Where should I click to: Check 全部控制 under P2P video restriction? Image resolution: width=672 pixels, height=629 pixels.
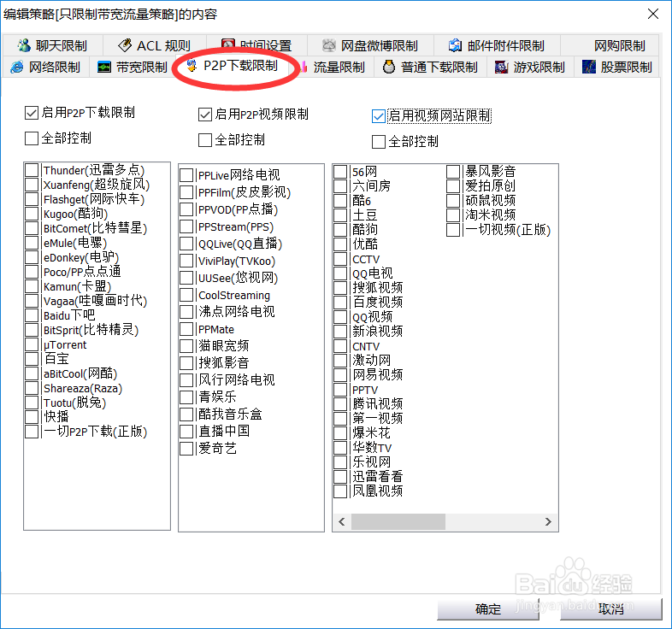pos(205,140)
